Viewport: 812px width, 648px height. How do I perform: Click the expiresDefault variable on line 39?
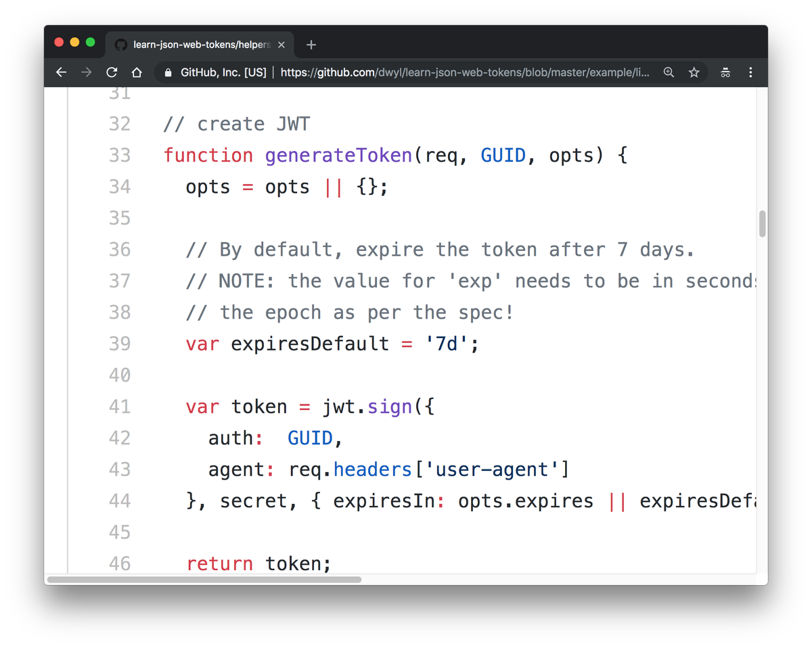311,344
